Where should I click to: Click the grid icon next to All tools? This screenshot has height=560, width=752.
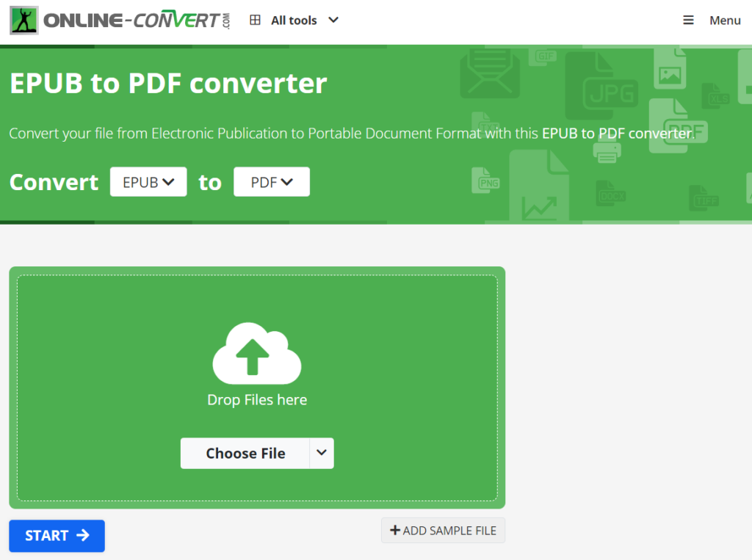point(255,20)
